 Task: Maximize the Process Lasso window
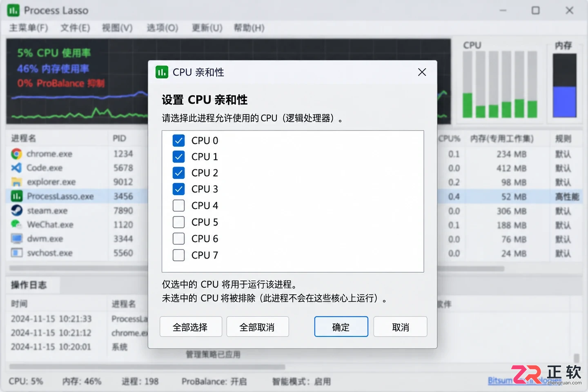click(x=536, y=10)
